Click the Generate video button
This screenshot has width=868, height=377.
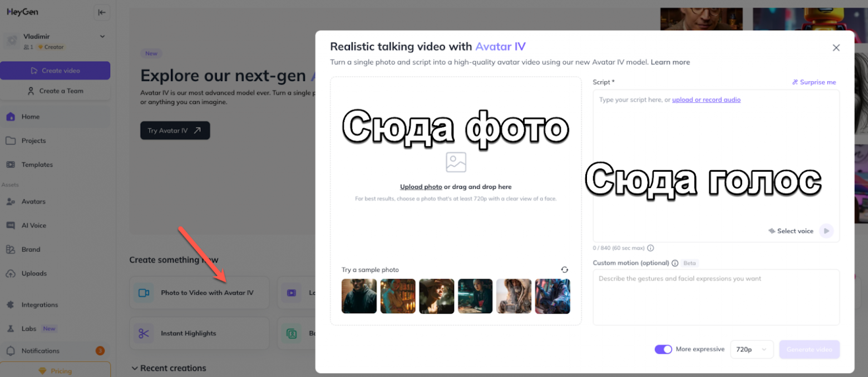[x=809, y=349]
